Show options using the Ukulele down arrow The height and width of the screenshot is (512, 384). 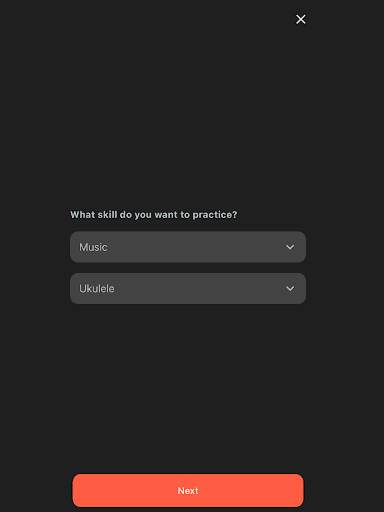point(290,289)
